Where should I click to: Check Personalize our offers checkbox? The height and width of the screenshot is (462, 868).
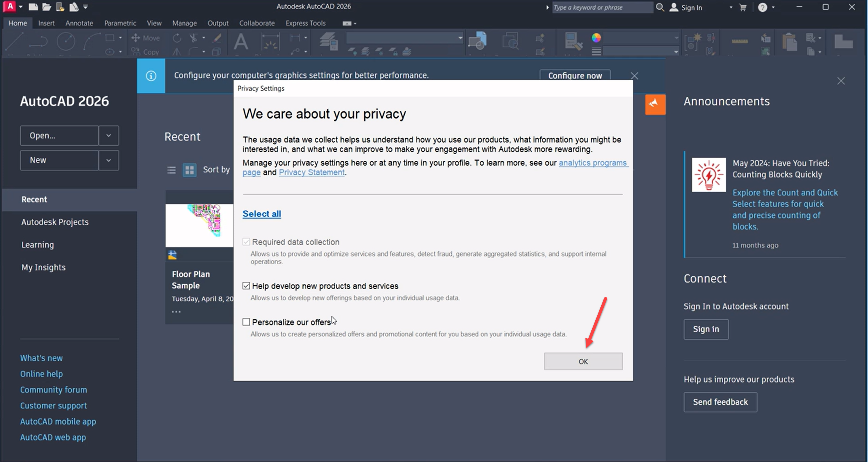click(246, 322)
